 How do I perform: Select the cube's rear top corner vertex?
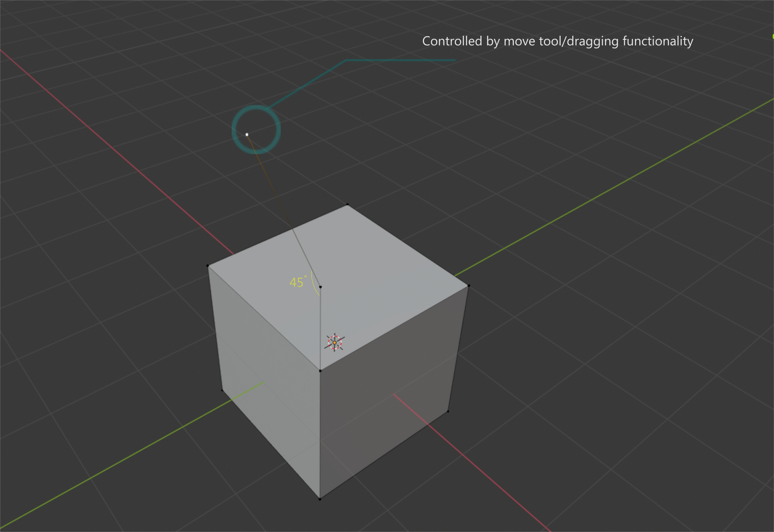click(x=347, y=204)
